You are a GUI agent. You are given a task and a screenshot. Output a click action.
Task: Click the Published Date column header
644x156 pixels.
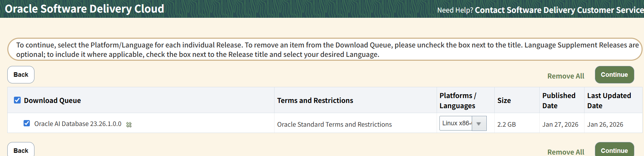point(559,101)
